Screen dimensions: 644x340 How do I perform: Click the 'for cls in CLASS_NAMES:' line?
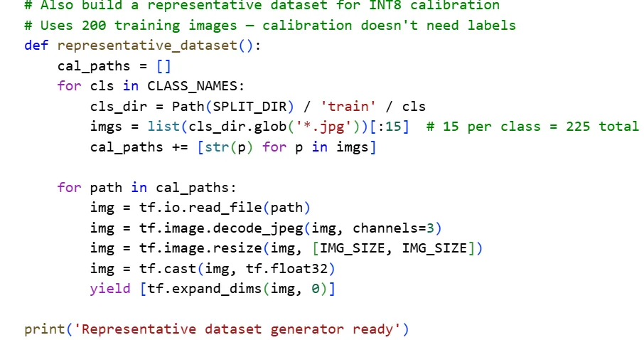[151, 86]
